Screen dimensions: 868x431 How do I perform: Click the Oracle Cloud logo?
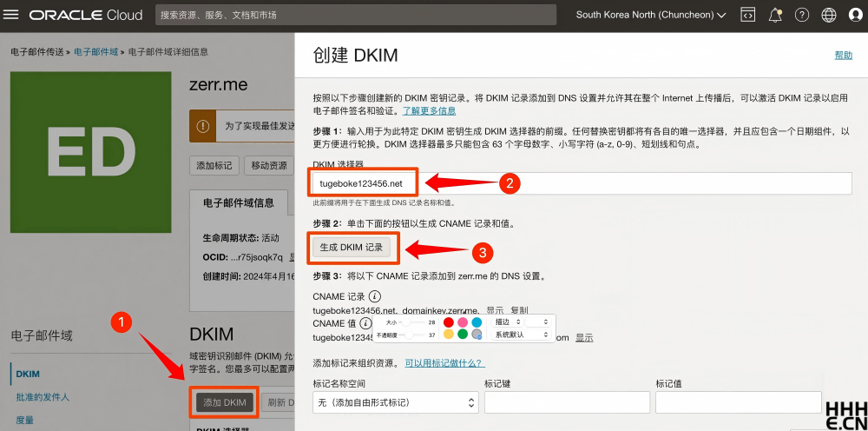point(86,15)
